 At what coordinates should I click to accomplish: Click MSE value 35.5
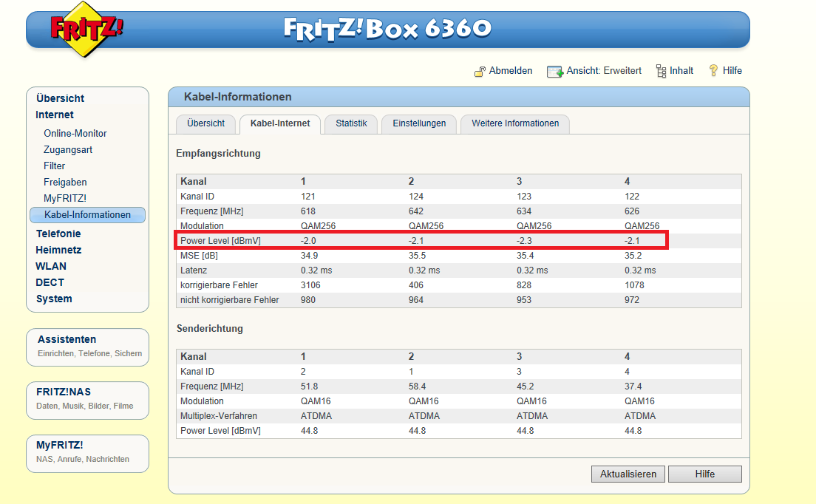(418, 256)
